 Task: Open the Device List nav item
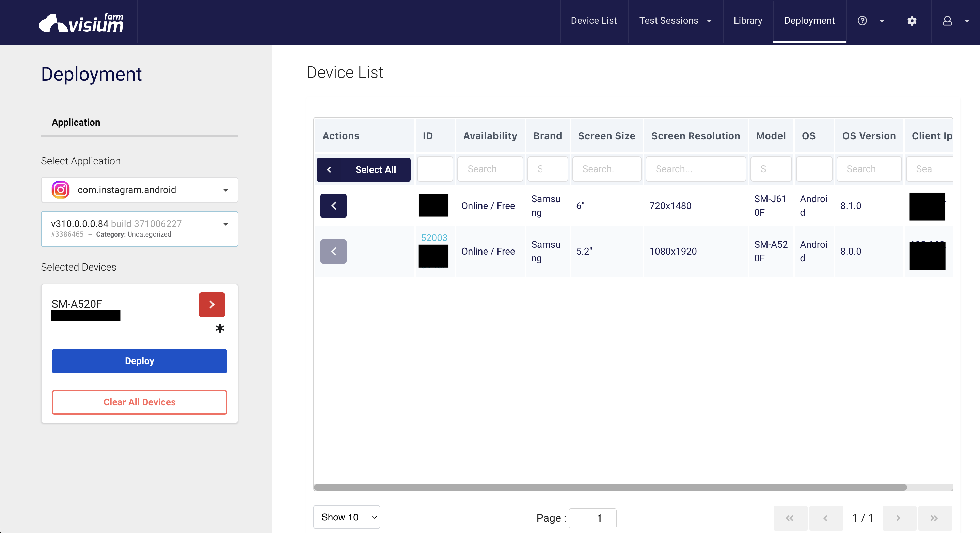point(594,20)
